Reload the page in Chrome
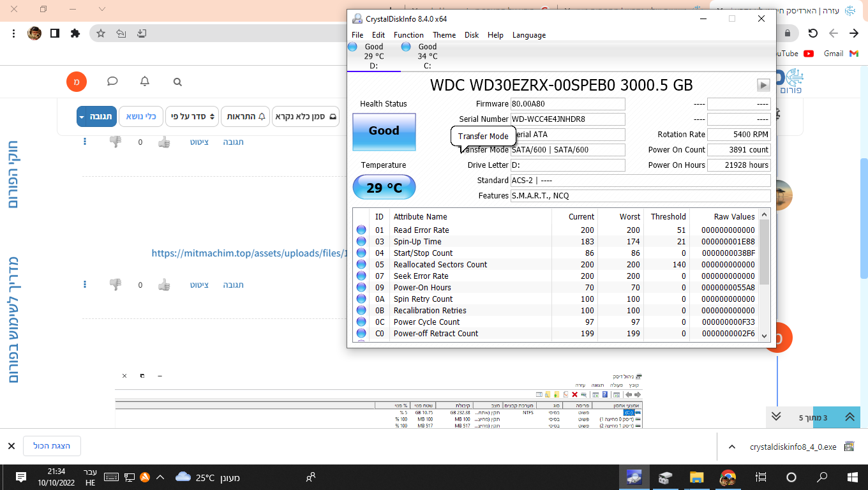The height and width of the screenshot is (490, 868). [812, 33]
